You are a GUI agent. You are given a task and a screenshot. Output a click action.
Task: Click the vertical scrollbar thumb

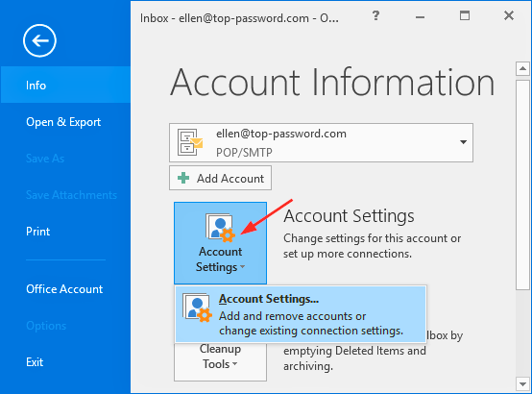click(x=522, y=185)
